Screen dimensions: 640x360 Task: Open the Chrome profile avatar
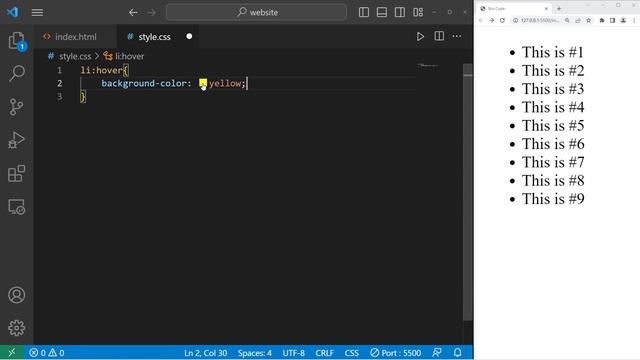(623, 20)
